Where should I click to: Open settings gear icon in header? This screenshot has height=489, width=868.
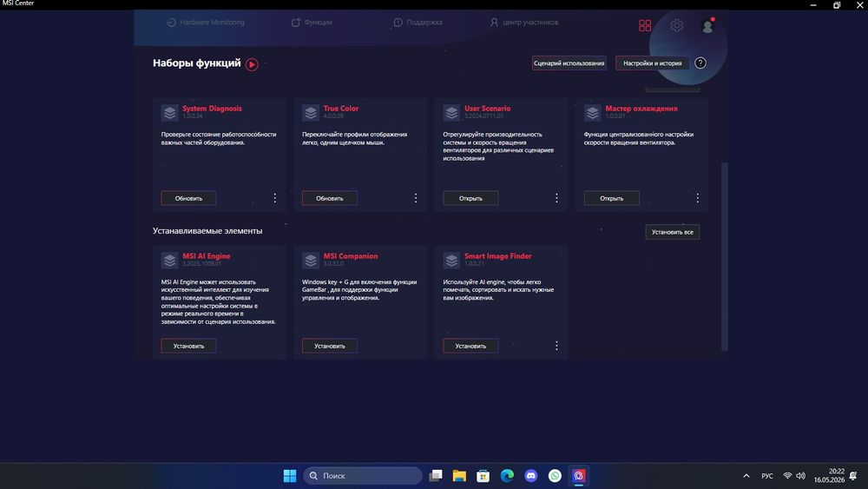click(x=676, y=25)
